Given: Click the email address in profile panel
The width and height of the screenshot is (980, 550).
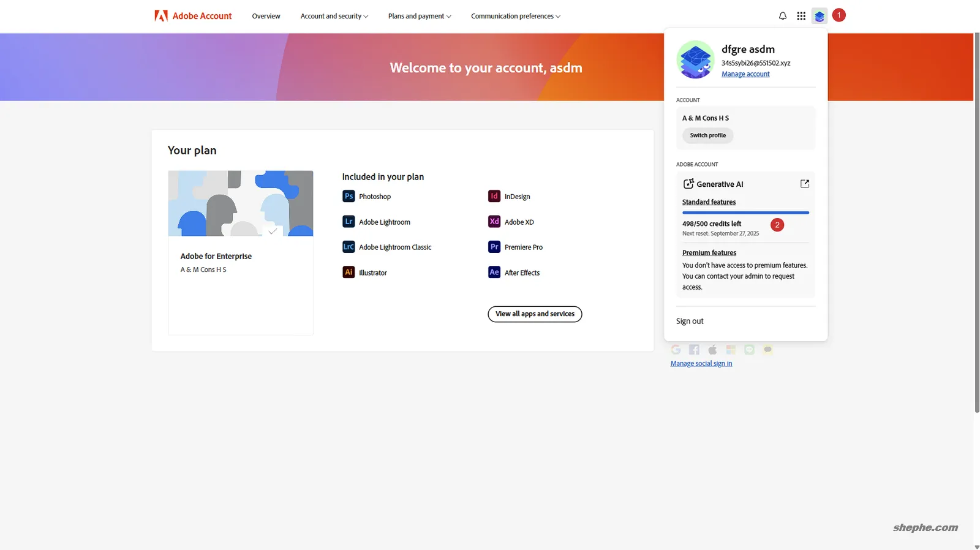Looking at the screenshot, I should point(756,63).
